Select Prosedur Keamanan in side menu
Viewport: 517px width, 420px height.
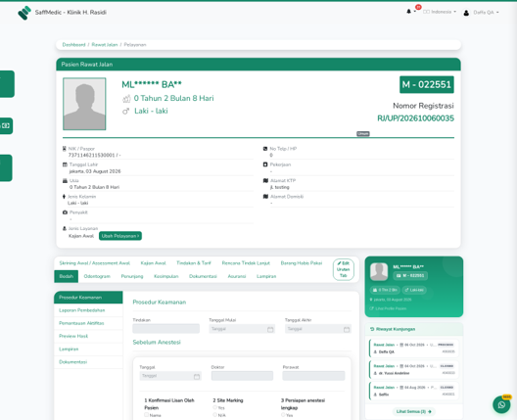pyautogui.click(x=88, y=298)
